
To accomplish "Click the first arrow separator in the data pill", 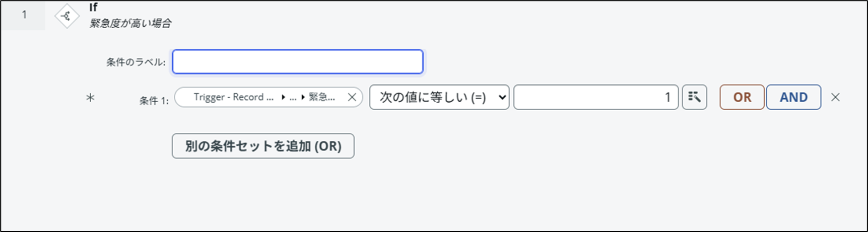I will click(283, 98).
